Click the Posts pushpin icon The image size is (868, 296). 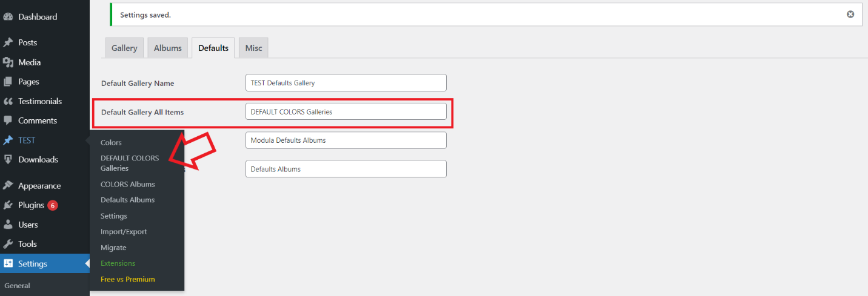[8, 42]
